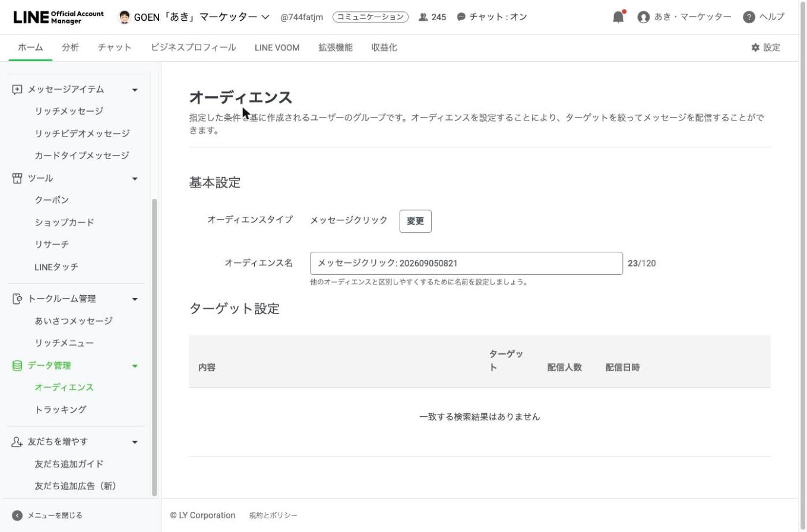Click the ツール section icon
The image size is (807, 532).
tap(17, 178)
